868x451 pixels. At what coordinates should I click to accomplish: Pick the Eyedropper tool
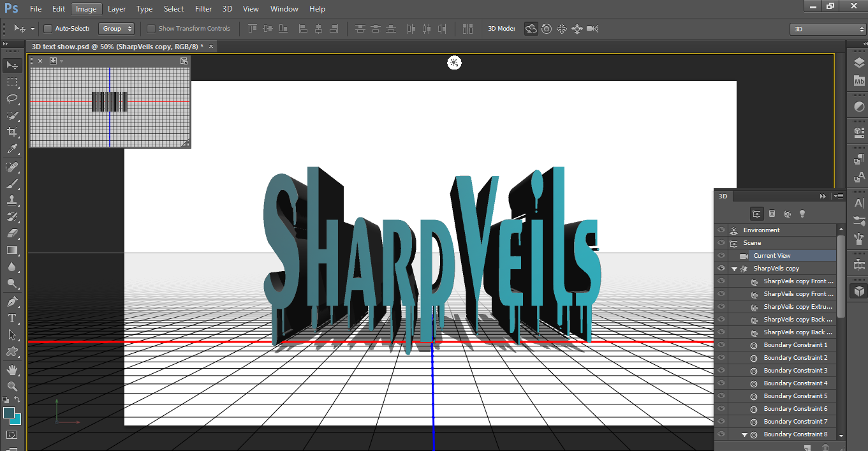[x=12, y=149]
